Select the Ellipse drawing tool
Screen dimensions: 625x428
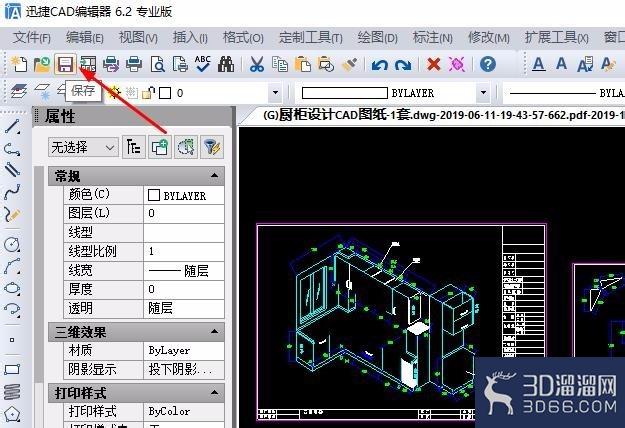[12, 288]
